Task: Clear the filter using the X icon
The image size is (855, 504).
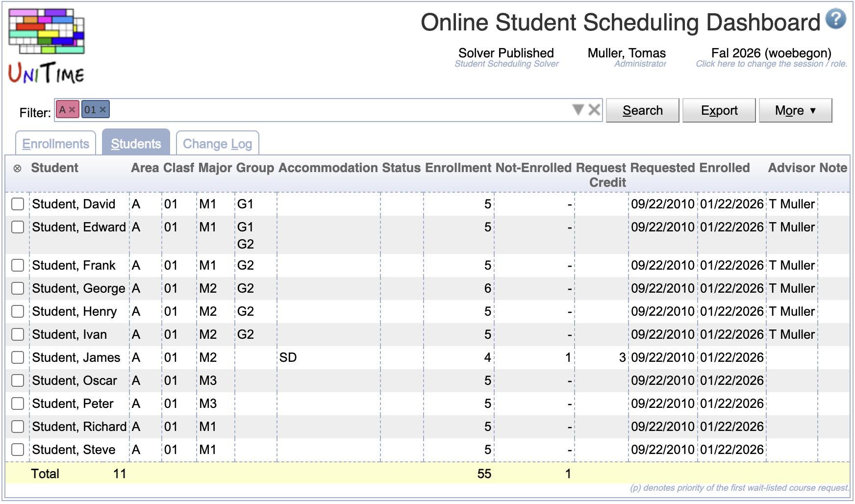Action: (594, 110)
